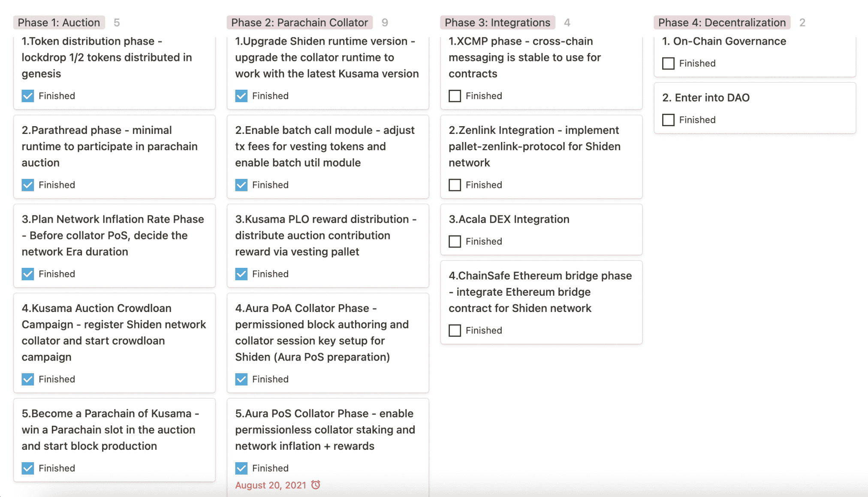The image size is (868, 497).
Task: Open the Aura PoA Collator Phase card
Action: (328, 343)
